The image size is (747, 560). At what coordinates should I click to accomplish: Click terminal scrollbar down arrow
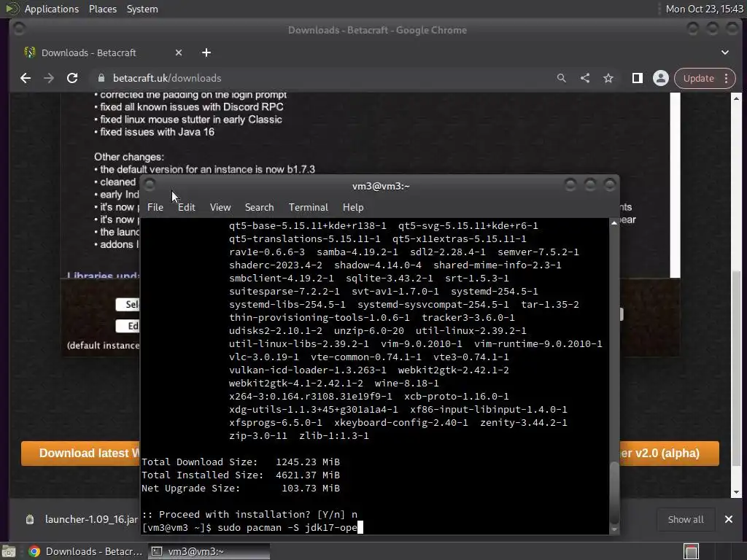pos(614,529)
